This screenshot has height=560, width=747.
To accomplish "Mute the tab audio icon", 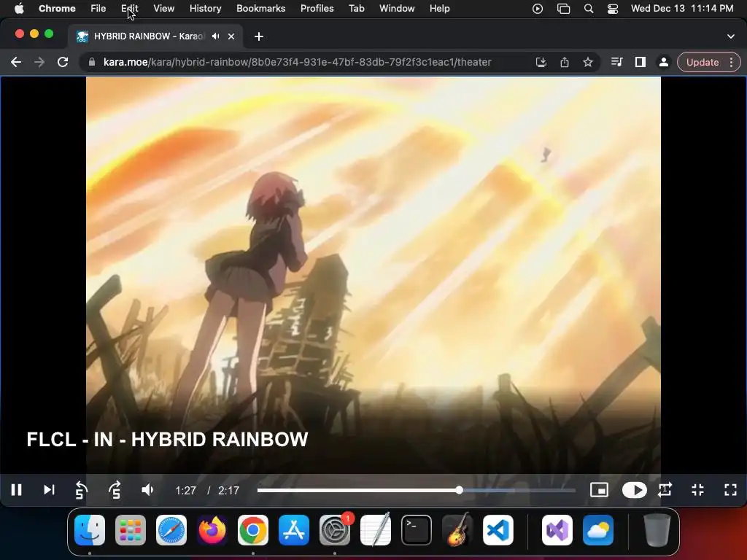I will (216, 36).
